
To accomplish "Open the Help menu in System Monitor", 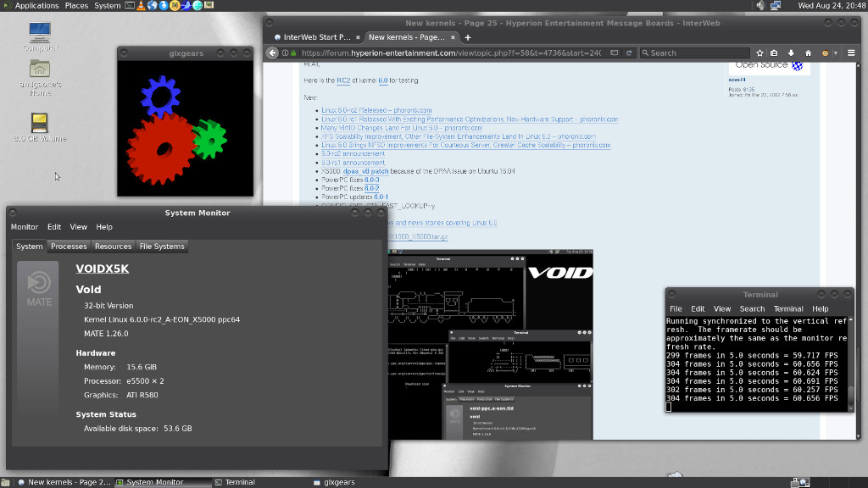I will [104, 227].
